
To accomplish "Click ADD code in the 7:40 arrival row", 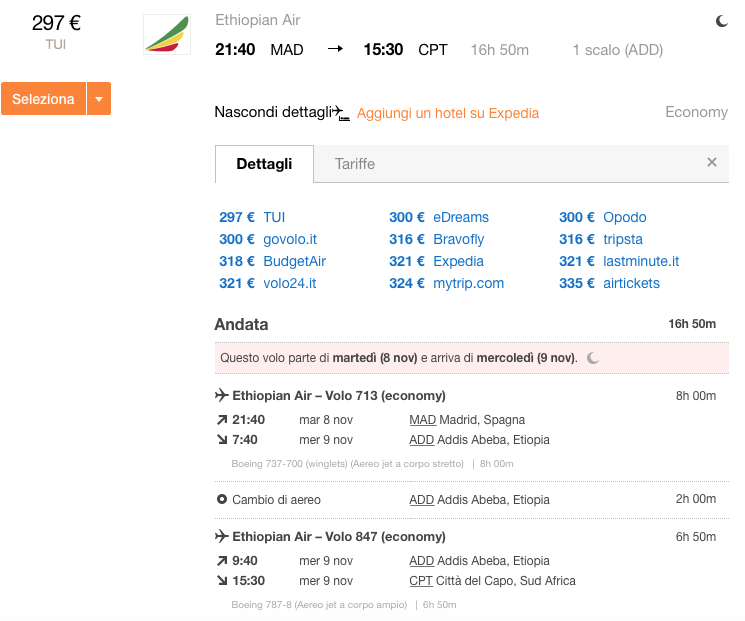I will pyautogui.click(x=421, y=440).
